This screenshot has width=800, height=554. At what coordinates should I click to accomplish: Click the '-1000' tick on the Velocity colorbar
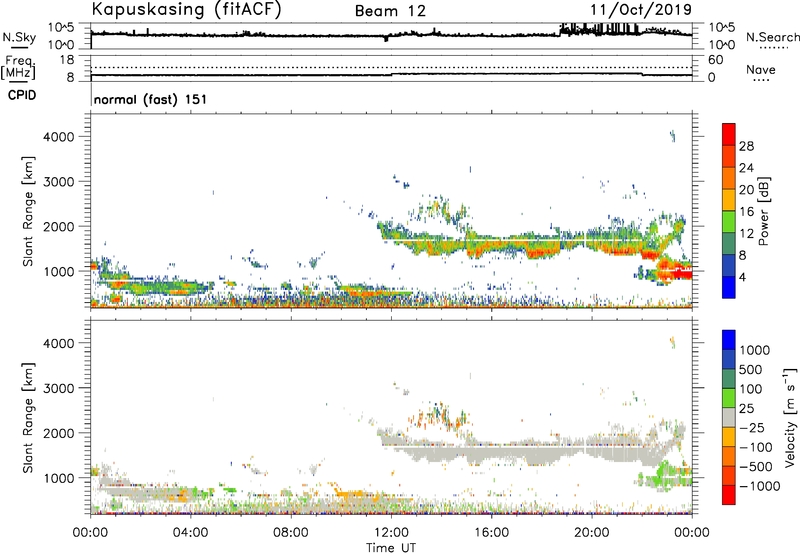pyautogui.click(x=760, y=486)
